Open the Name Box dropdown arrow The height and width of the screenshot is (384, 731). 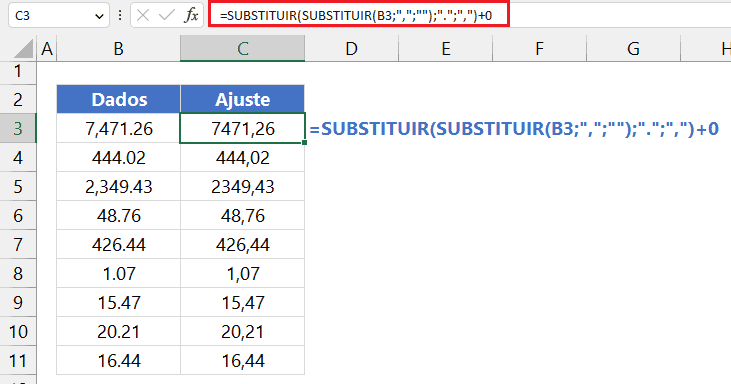click(x=99, y=16)
